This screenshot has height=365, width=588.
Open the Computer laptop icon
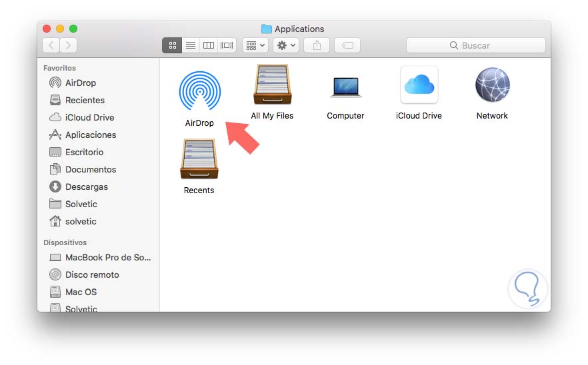[346, 87]
